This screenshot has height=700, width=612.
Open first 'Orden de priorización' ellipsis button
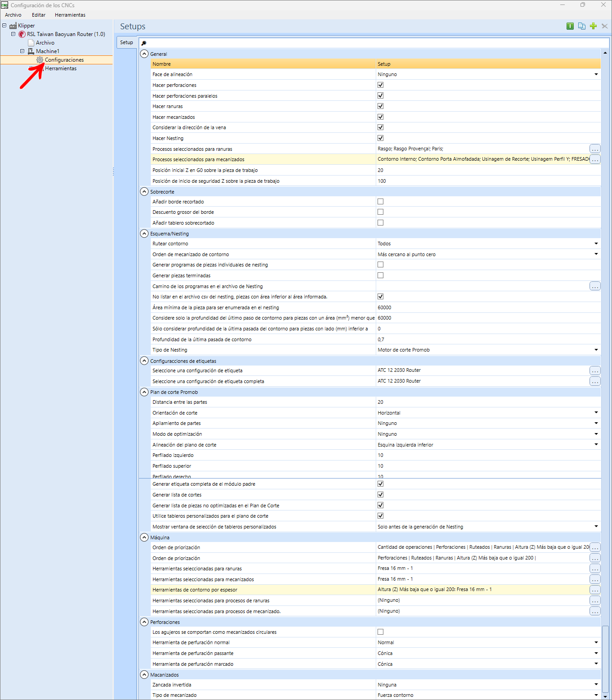pyautogui.click(x=595, y=547)
